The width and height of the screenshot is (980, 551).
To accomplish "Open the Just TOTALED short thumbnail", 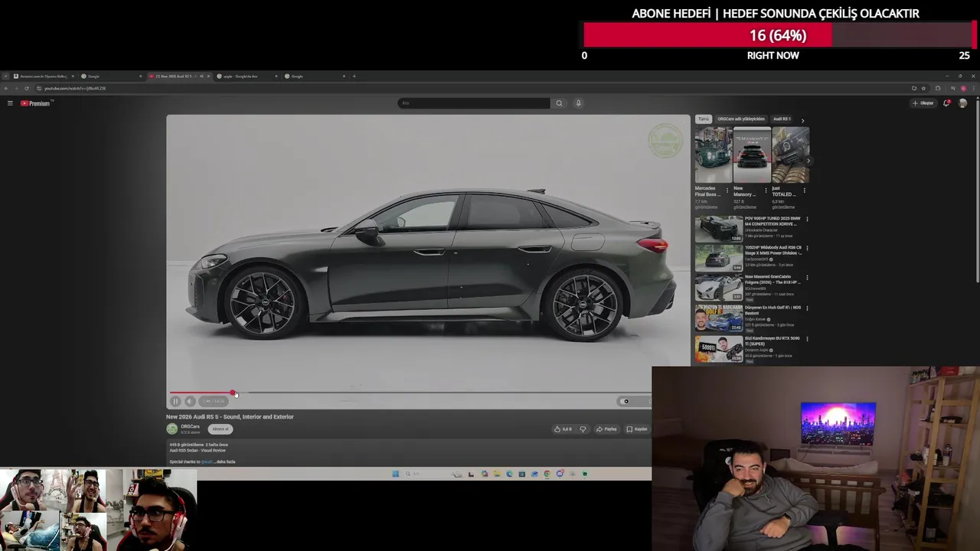I will (x=791, y=155).
